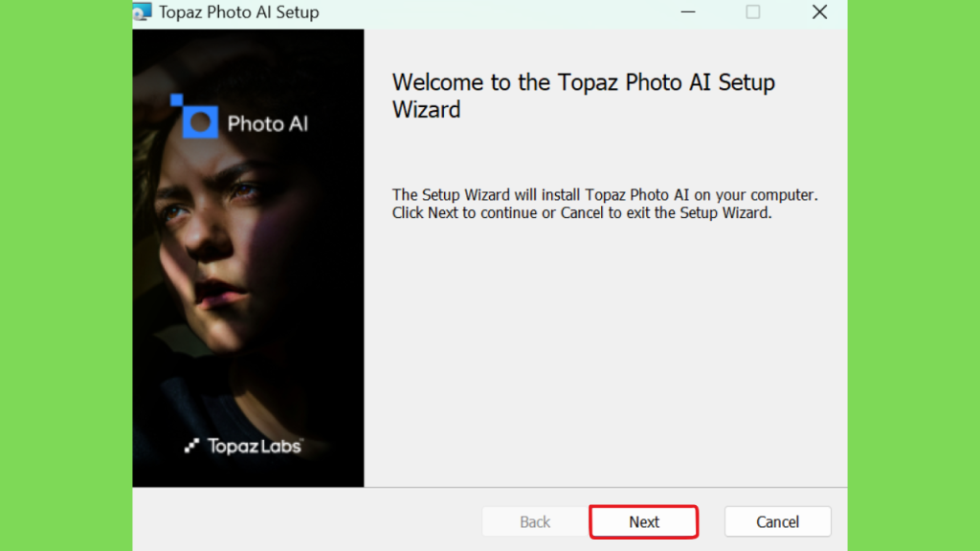Screen dimensions: 980x551
Task: Click the maximize window button
Action: (753, 11)
